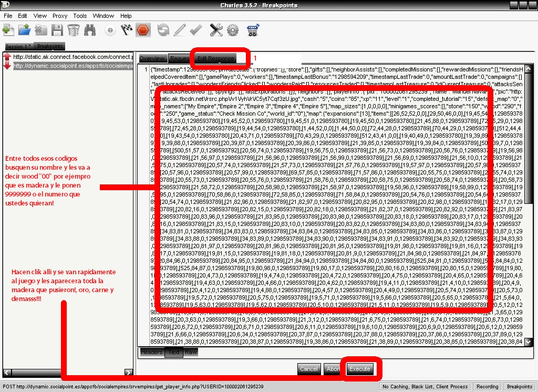Open the Tools menu
538x392 pixels.
(80, 16)
